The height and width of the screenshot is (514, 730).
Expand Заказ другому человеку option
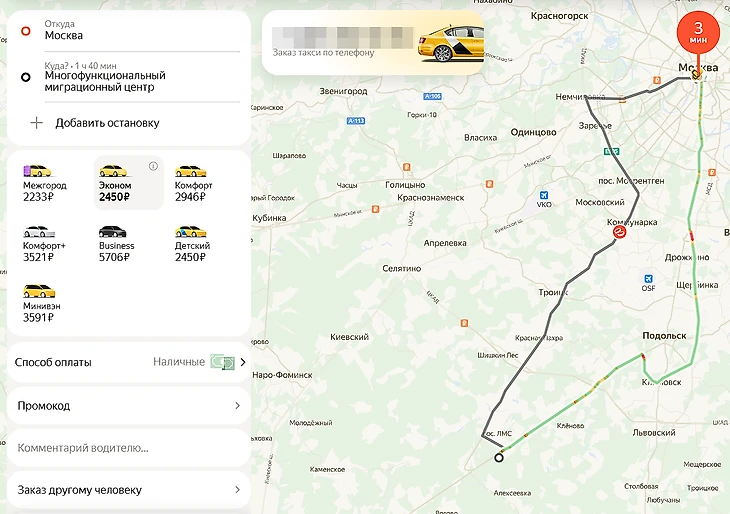(129, 490)
